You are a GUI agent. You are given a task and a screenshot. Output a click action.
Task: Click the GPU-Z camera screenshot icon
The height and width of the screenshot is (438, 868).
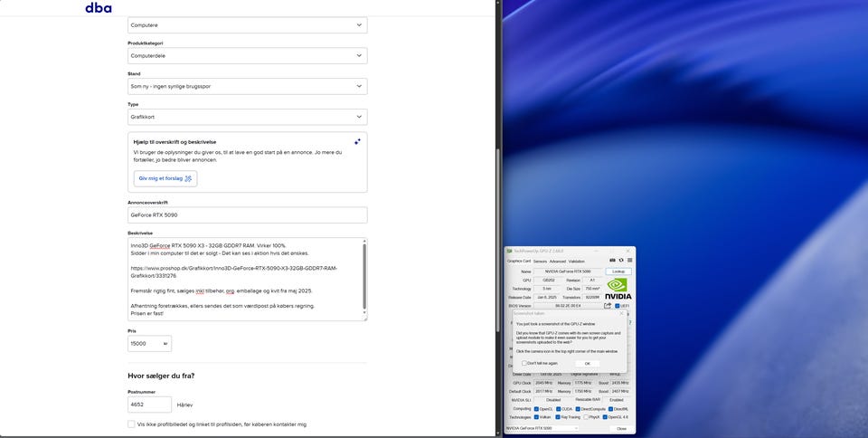612,261
